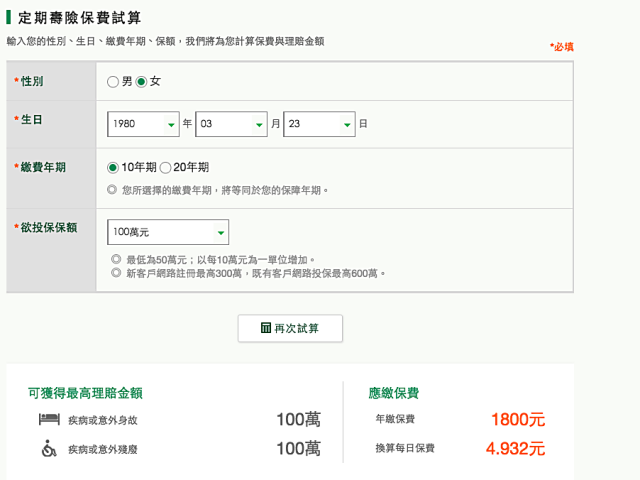The height and width of the screenshot is (480, 640).
Task: Open the birth year dropdown showing 1980
Action: click(143, 124)
